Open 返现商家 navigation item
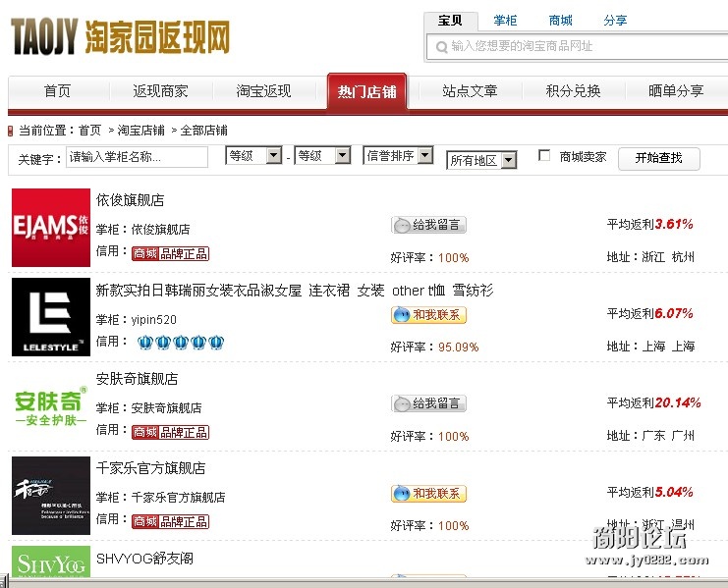Screen dimensions: 728x588 pyautogui.click(x=161, y=91)
